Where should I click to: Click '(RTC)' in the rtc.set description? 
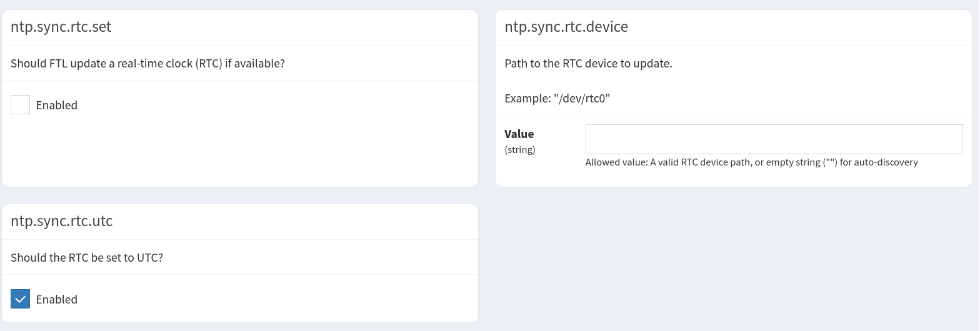pyautogui.click(x=208, y=63)
